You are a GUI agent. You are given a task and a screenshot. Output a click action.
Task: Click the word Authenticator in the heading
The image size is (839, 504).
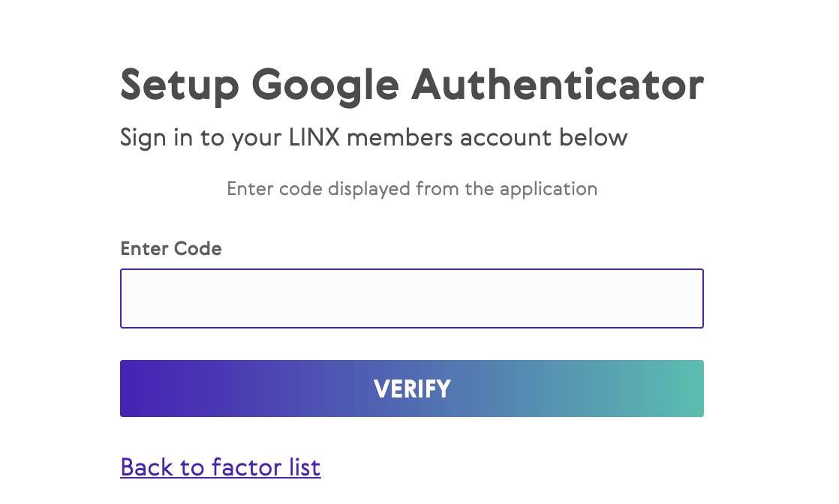(x=558, y=85)
